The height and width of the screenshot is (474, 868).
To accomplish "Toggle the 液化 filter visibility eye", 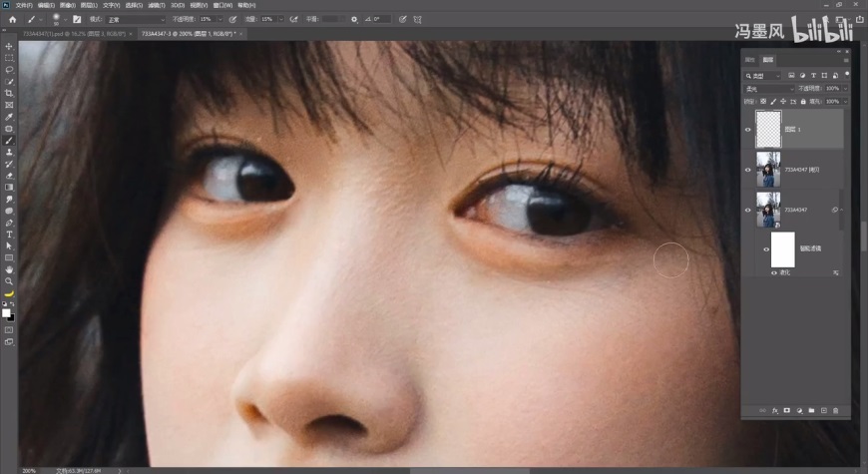I will [x=774, y=273].
